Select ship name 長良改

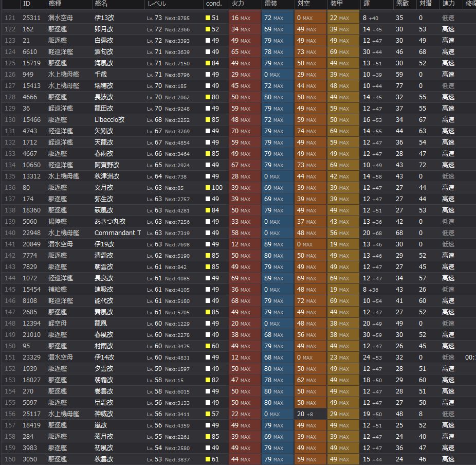pos(104,278)
